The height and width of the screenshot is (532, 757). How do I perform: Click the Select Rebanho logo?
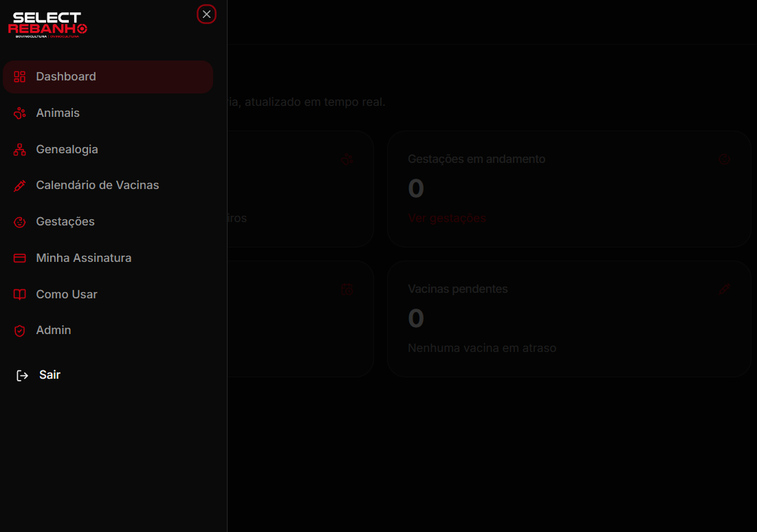coord(47,25)
